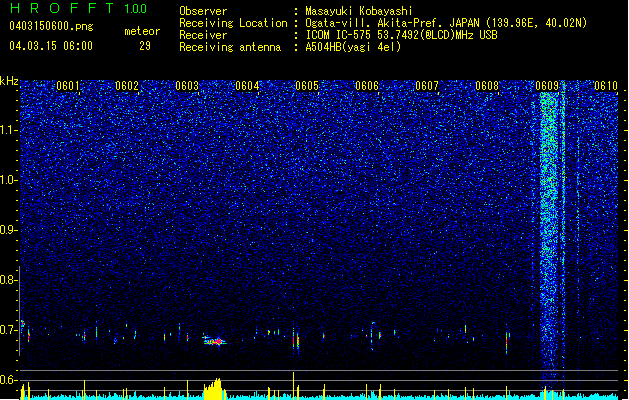Click the 0608 time marker
Image resolution: width=629 pixels, height=400 pixels.
pyautogui.click(x=487, y=86)
